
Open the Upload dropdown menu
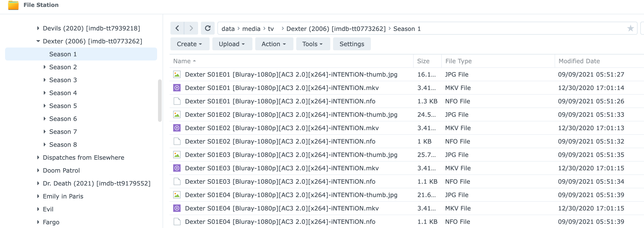(x=232, y=44)
